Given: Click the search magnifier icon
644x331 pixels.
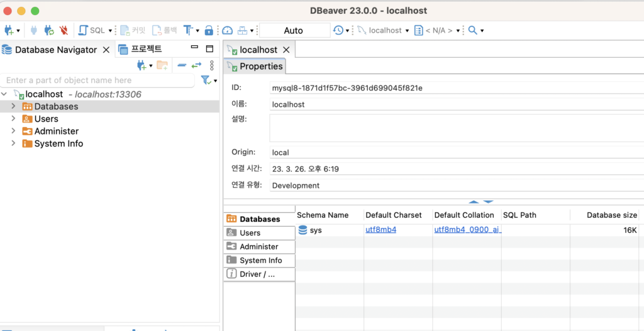Looking at the screenshot, I should [x=473, y=30].
